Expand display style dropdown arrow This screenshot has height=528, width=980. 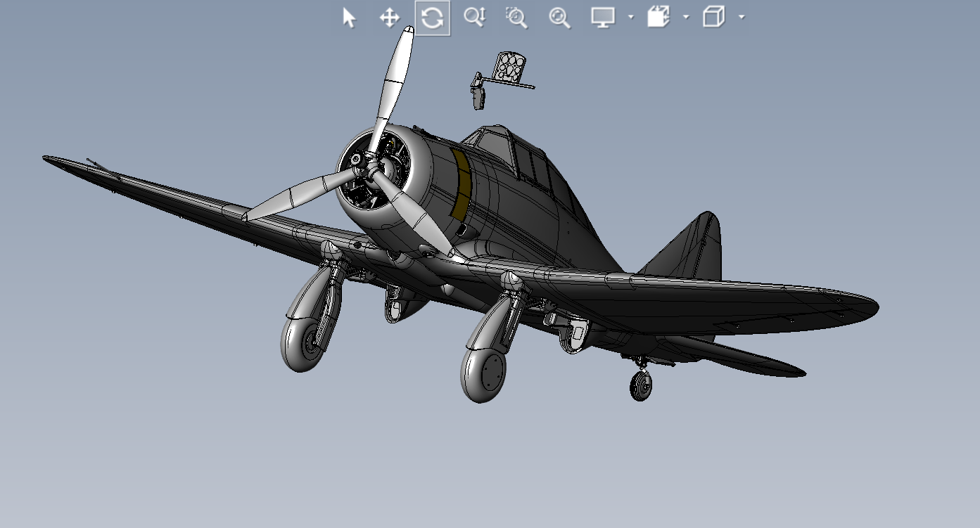point(631,18)
